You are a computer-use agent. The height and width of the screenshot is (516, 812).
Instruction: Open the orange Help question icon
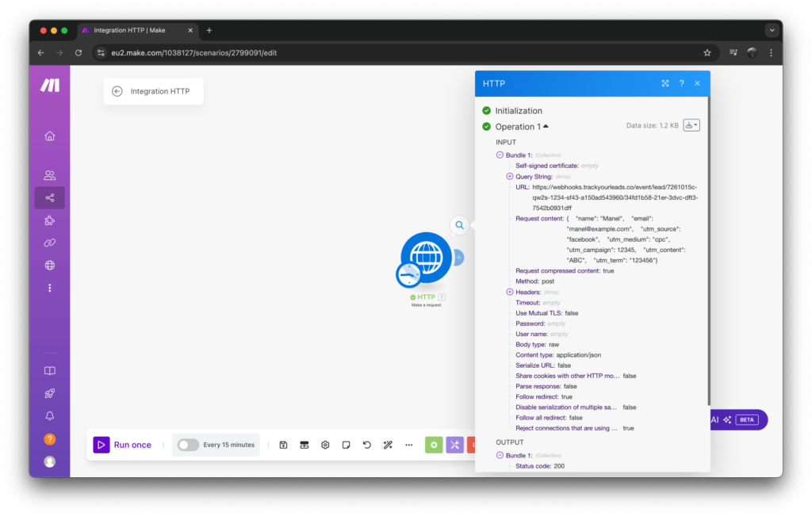(50, 439)
